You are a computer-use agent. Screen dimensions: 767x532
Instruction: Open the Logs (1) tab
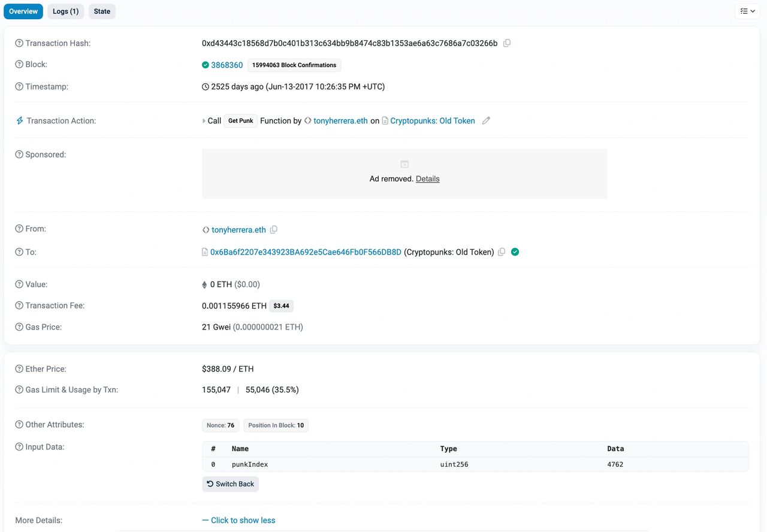[66, 11]
